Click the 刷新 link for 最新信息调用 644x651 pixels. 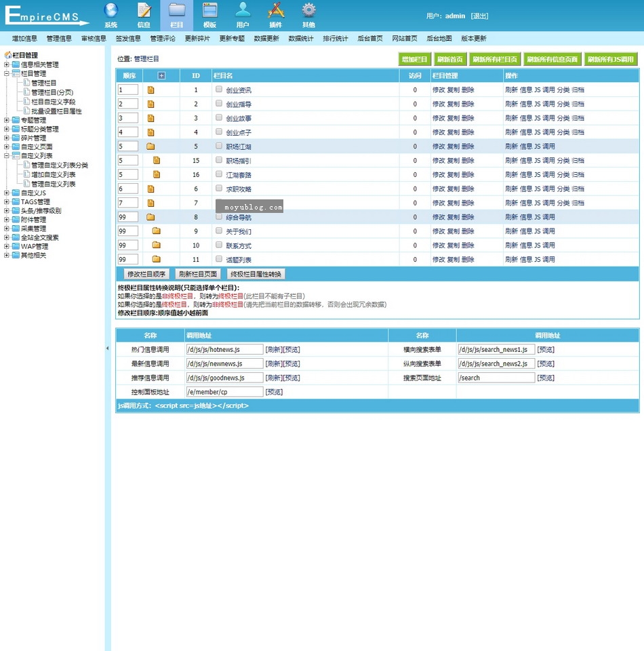point(274,363)
